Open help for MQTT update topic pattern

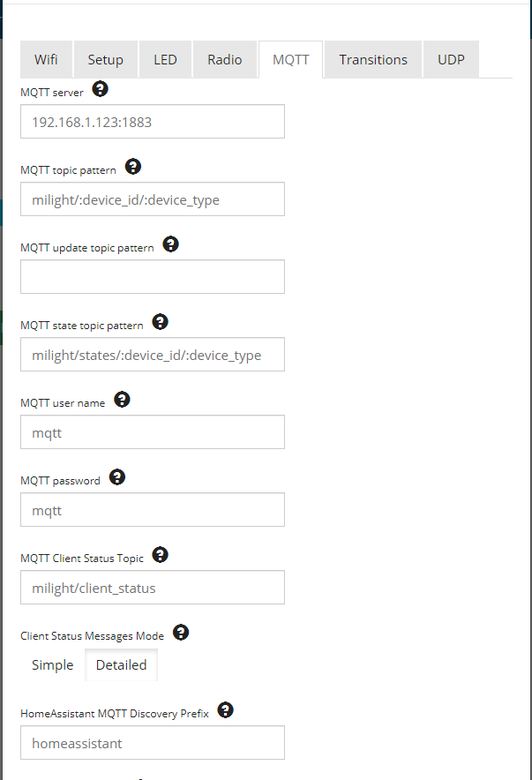170,244
